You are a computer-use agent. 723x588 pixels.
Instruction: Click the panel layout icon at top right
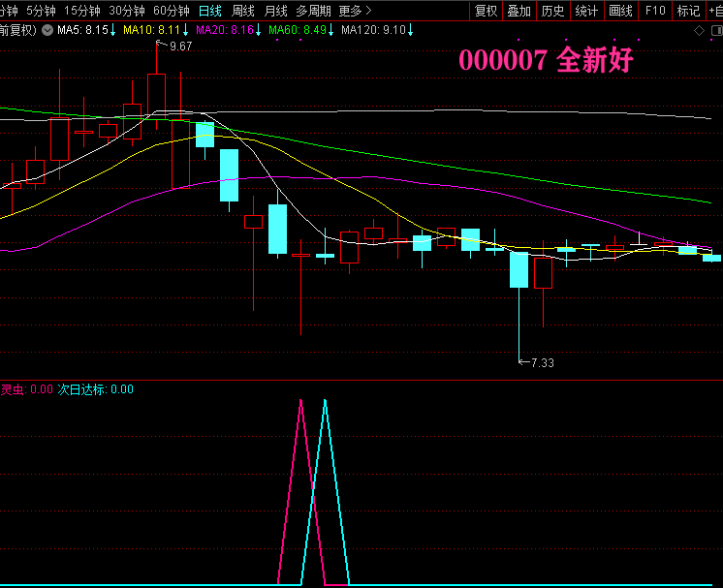(x=717, y=31)
